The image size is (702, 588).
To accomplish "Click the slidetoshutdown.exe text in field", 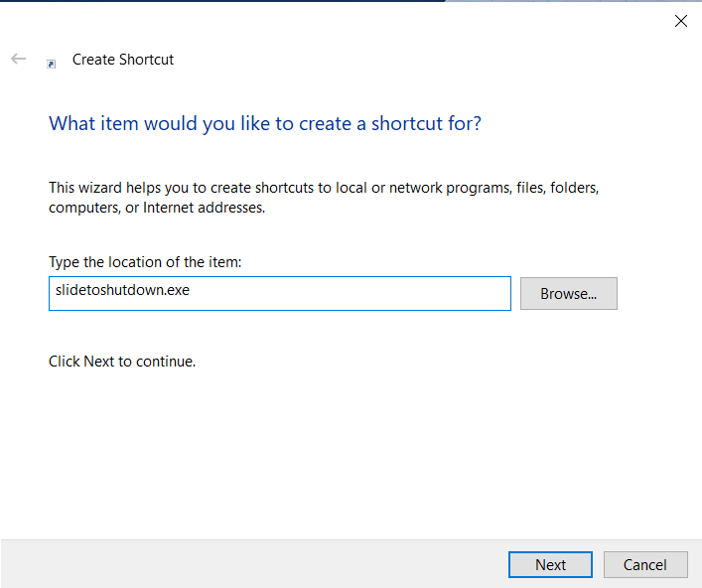I will point(122,290).
